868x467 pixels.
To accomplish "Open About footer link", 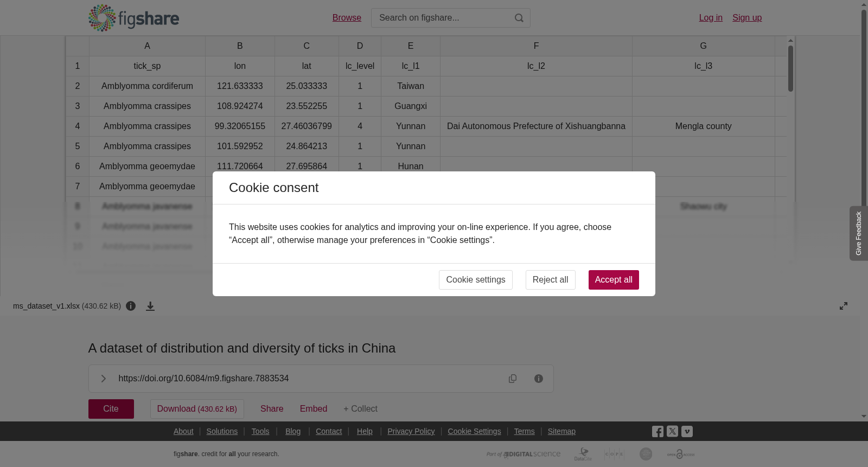I will click(x=183, y=431).
